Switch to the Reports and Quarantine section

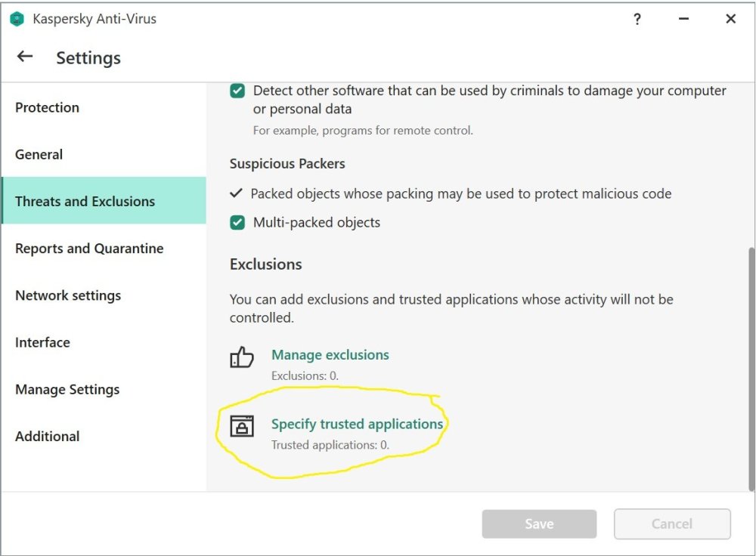click(x=89, y=248)
